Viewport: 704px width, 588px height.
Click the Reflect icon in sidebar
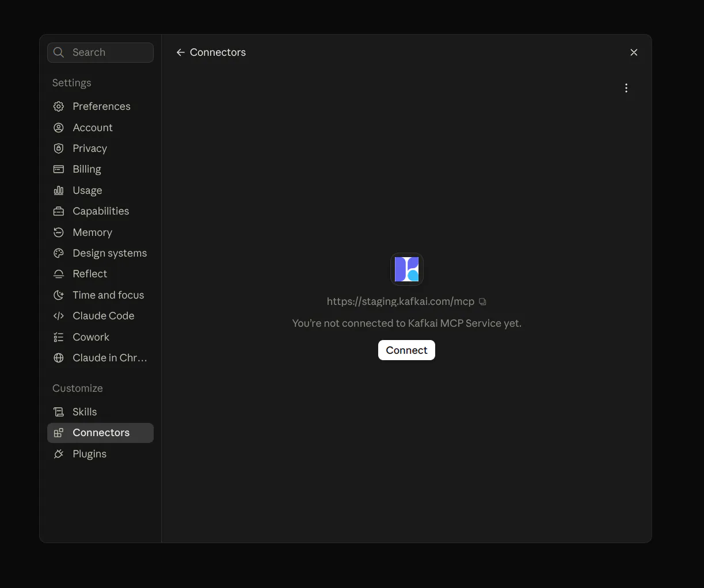[x=59, y=274]
